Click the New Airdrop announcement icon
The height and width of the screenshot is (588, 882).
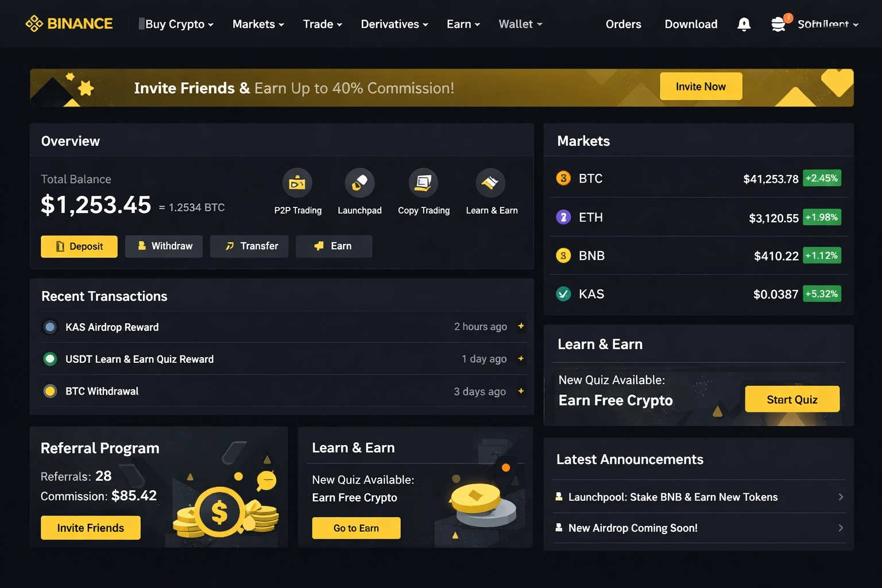[x=559, y=527]
